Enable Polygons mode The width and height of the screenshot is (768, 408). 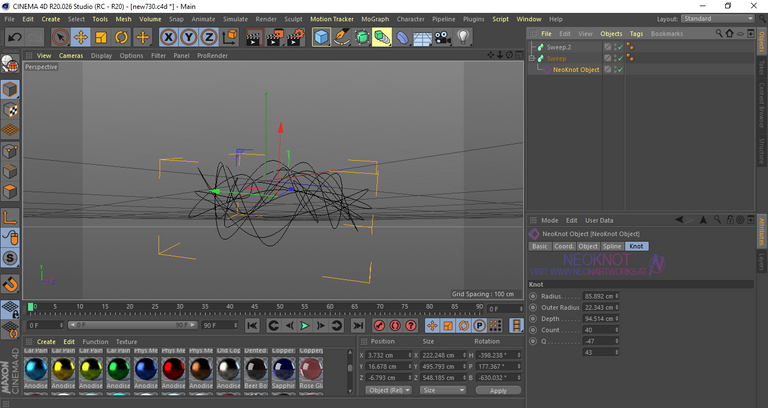pos(10,191)
